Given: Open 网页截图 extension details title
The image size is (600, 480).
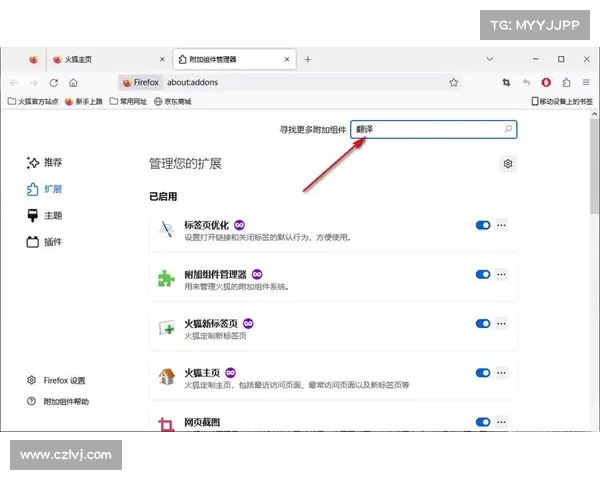Looking at the screenshot, I should click(202, 422).
